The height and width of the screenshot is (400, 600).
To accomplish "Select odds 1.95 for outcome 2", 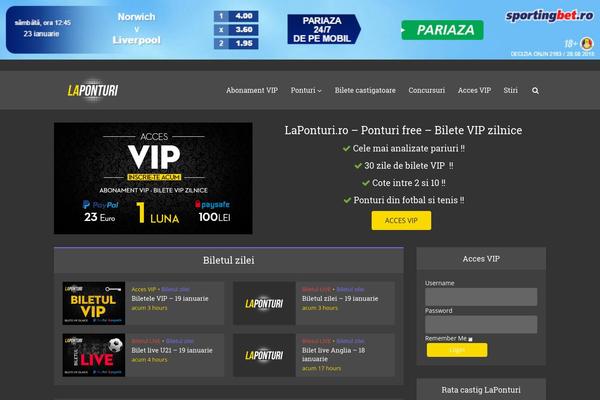I will [x=236, y=44].
